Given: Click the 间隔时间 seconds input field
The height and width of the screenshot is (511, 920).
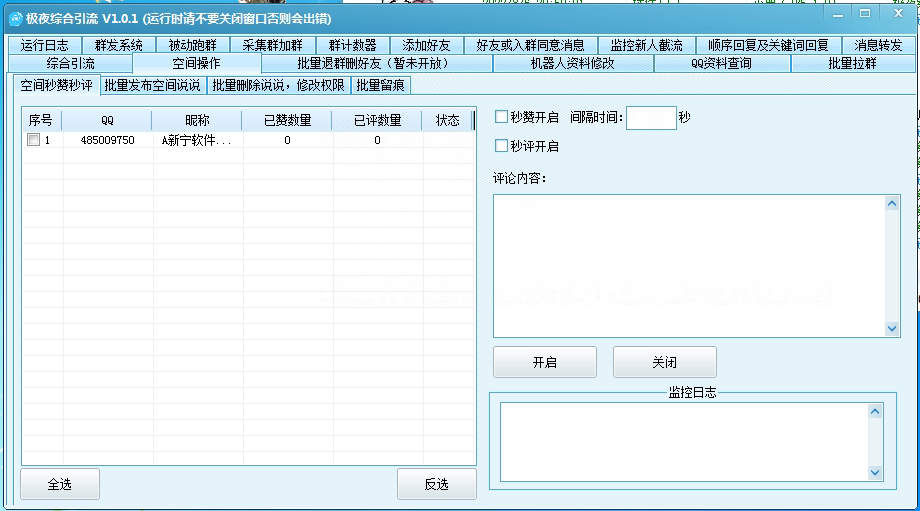Looking at the screenshot, I should pyautogui.click(x=651, y=118).
